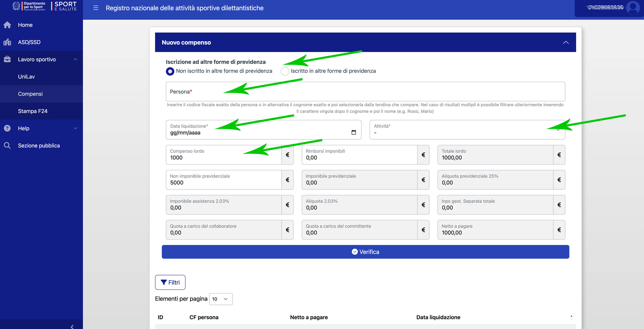The image size is (644, 329).
Task: Click into the Persona input field
Action: coord(365,92)
